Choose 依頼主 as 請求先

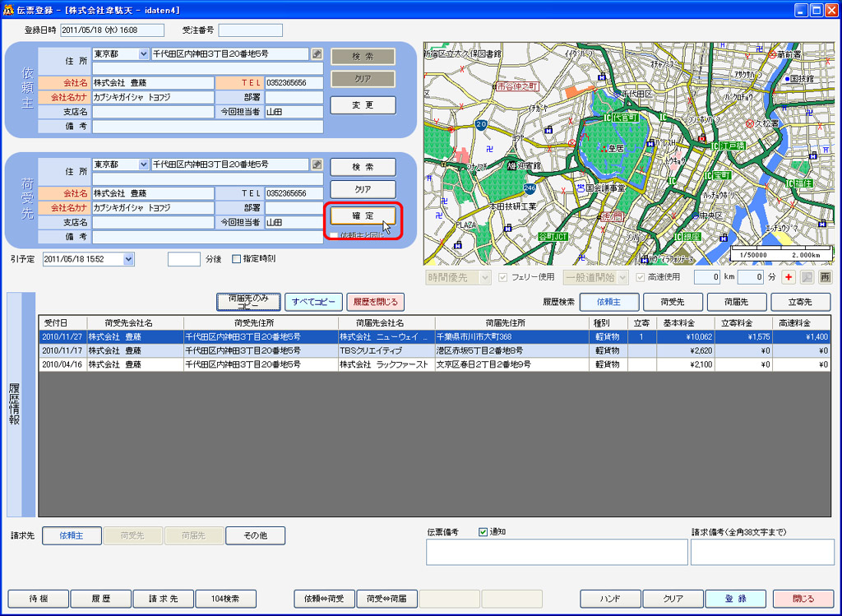(72, 535)
